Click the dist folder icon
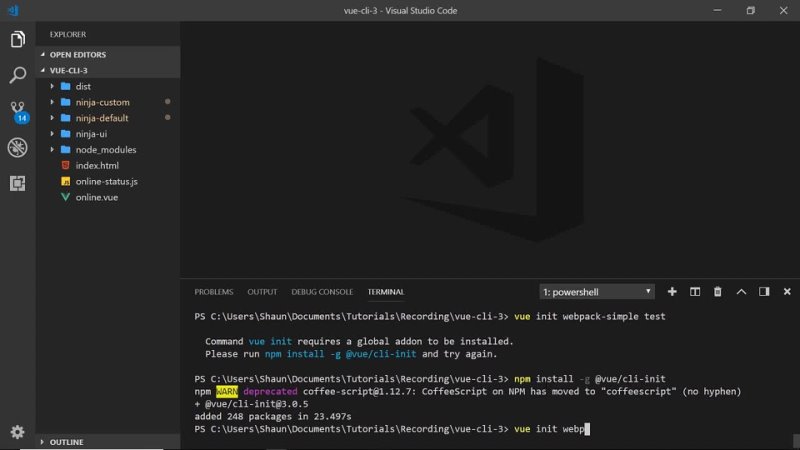This screenshot has height=450, width=800. tap(66, 86)
